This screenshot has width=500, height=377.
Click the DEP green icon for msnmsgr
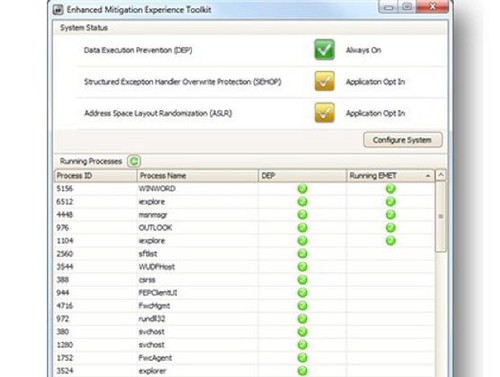[x=302, y=215]
